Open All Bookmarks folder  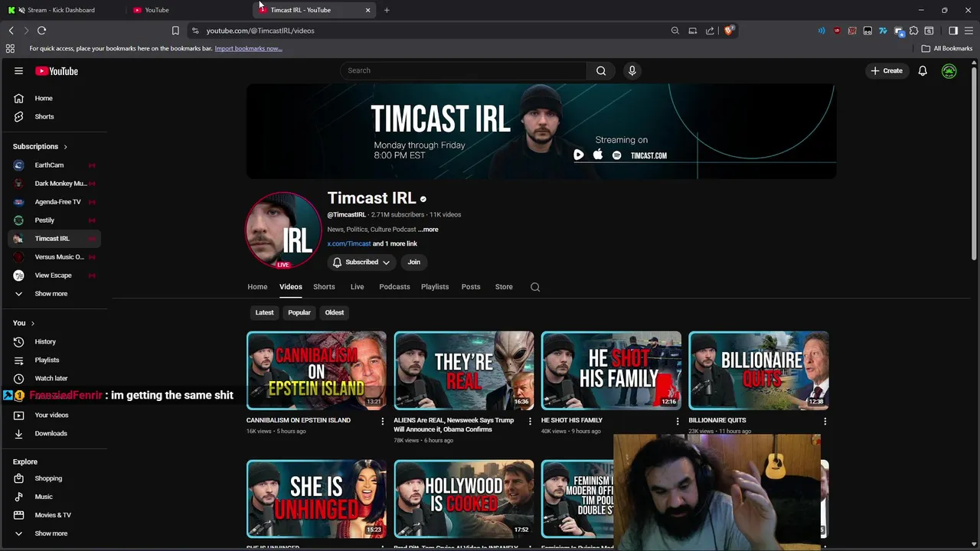[947, 48]
